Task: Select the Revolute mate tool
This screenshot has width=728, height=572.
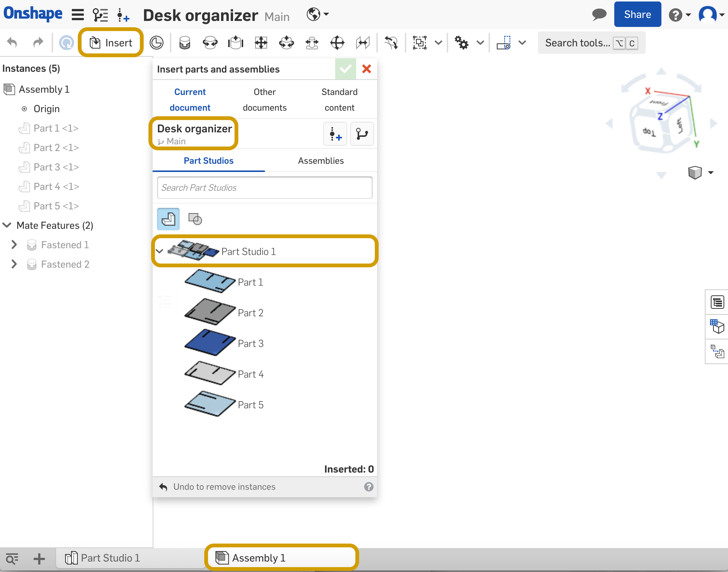Action: (x=210, y=43)
